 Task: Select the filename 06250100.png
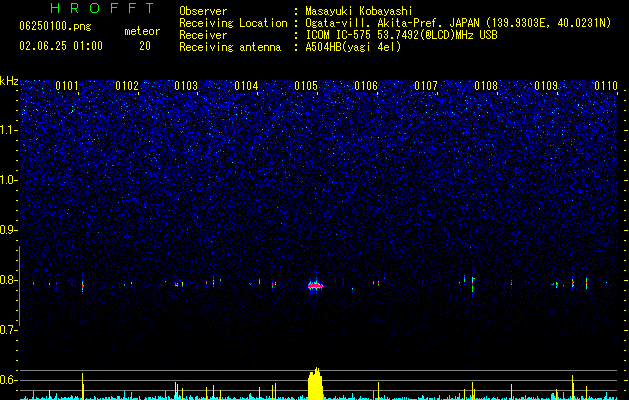click(x=55, y=27)
